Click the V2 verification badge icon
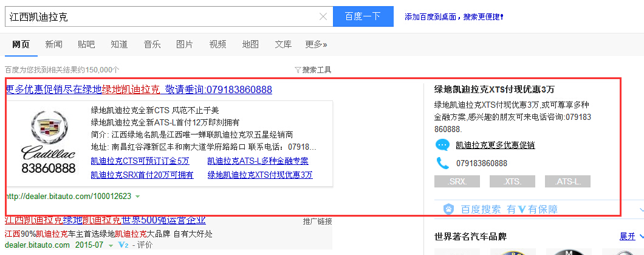The width and height of the screenshot is (644, 255). click(123, 245)
